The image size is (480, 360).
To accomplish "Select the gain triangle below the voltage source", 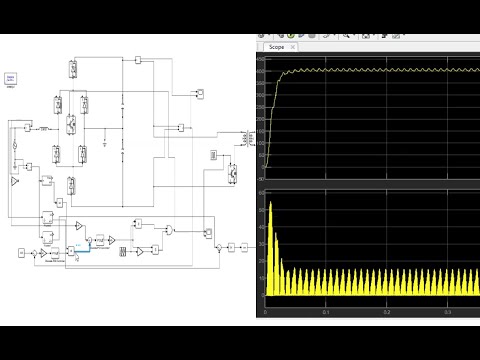I will (14, 182).
